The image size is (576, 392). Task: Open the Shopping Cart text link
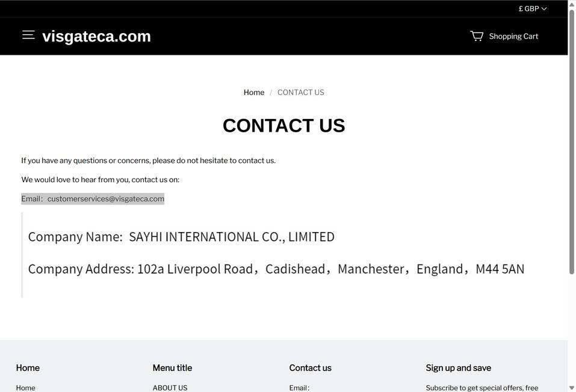click(513, 37)
